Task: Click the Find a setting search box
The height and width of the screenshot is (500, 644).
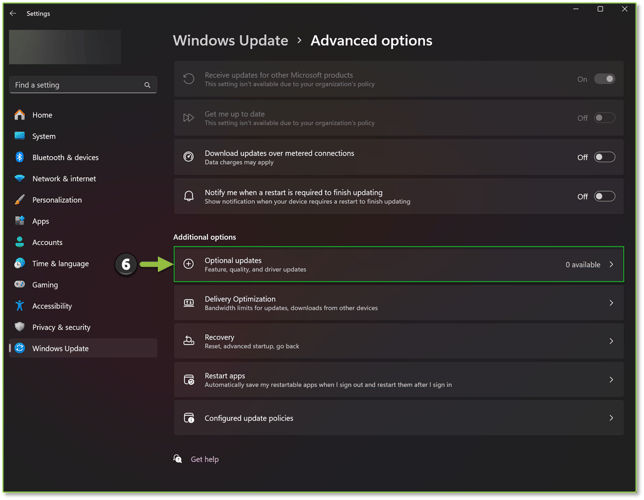Action: pyautogui.click(x=83, y=85)
